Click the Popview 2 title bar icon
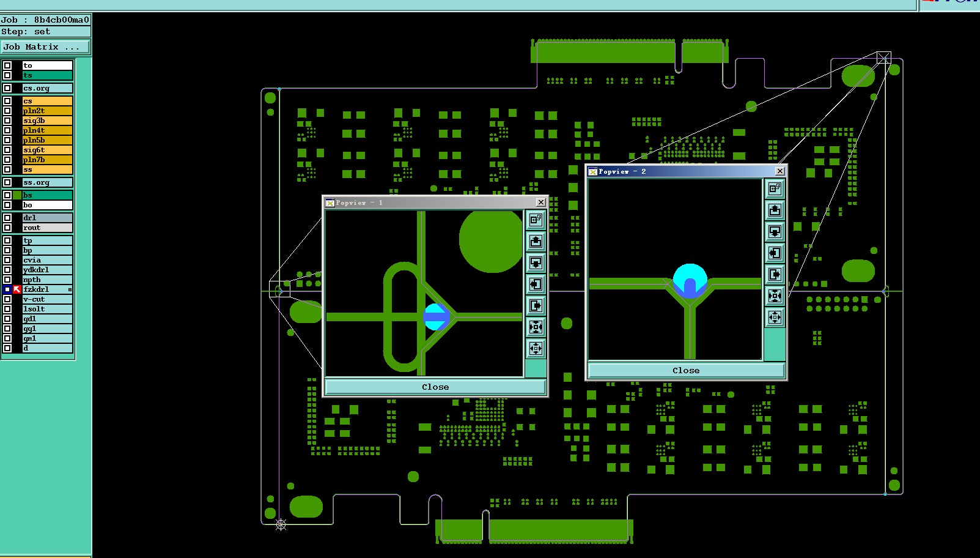The image size is (980, 558). (592, 171)
